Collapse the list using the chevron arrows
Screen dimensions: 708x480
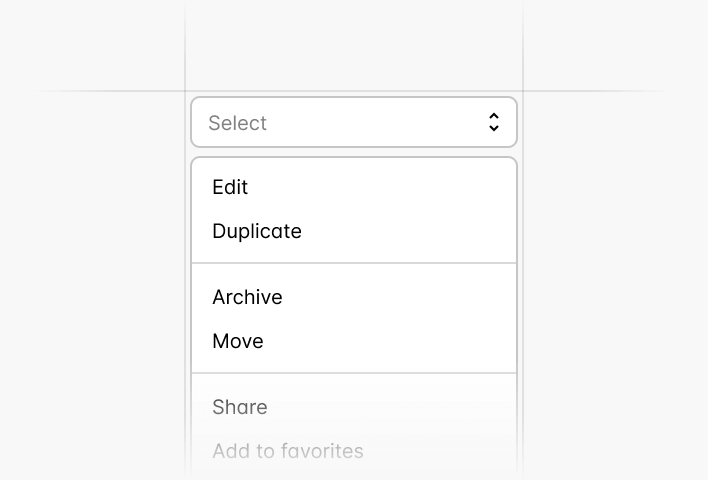(494, 122)
